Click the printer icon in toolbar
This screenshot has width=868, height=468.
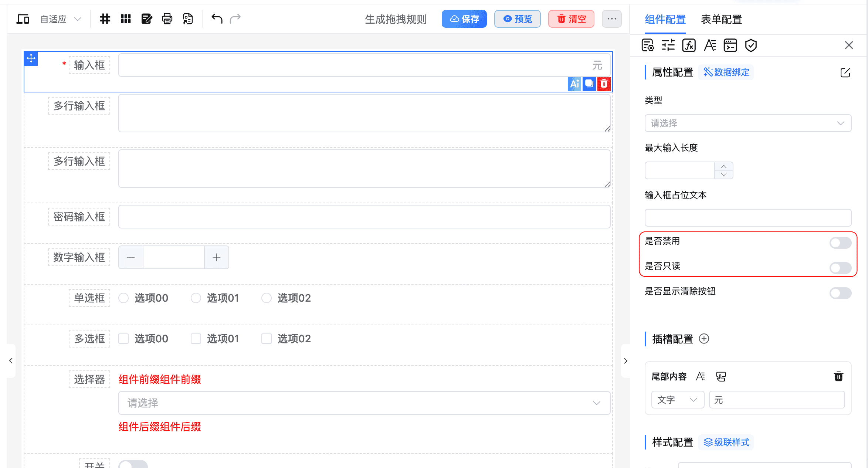coord(167,19)
